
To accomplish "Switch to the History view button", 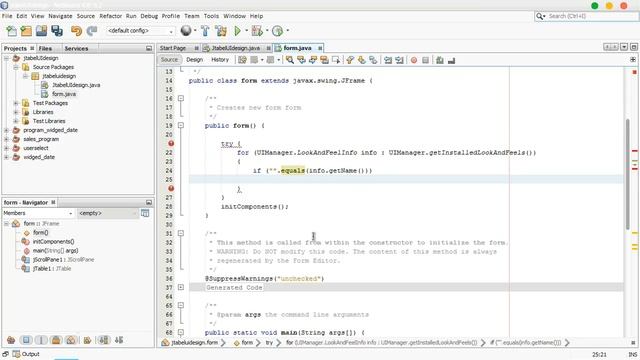I will tap(220, 60).
